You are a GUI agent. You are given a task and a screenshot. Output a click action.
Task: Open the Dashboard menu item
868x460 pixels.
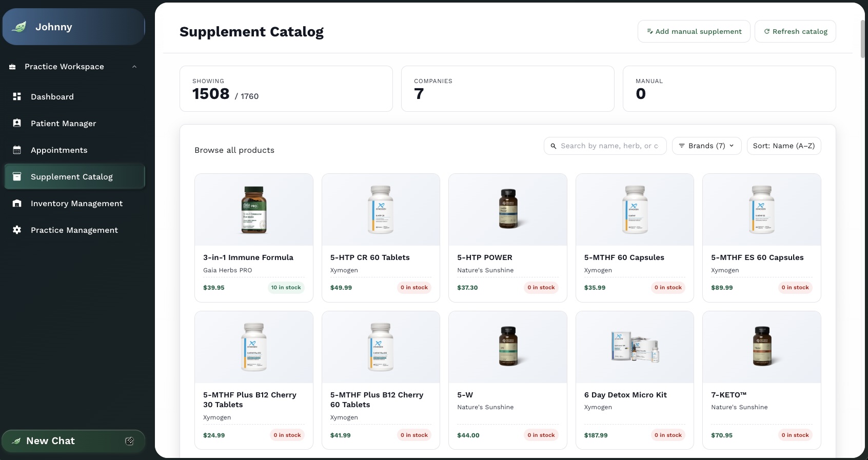tap(75, 96)
